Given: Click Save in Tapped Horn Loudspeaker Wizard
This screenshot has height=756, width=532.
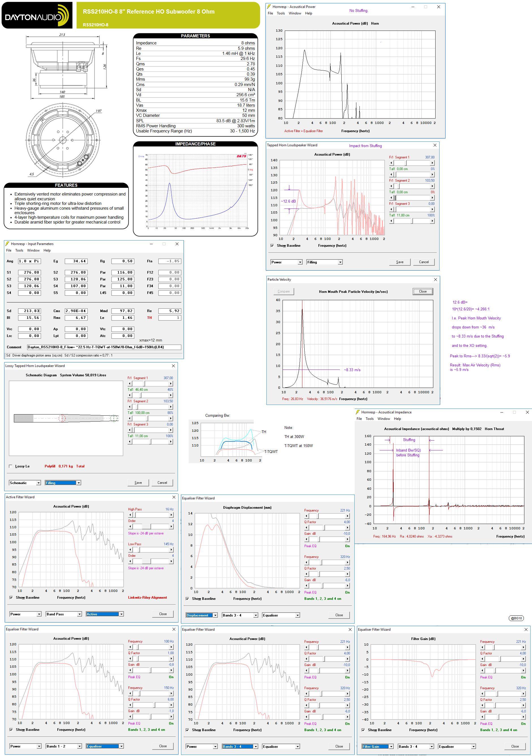Looking at the screenshot, I should pos(400,262).
